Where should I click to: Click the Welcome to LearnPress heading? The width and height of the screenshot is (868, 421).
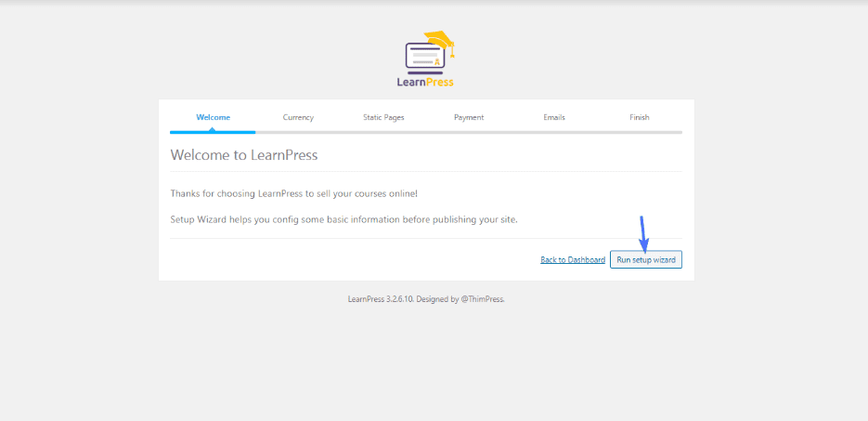[244, 154]
